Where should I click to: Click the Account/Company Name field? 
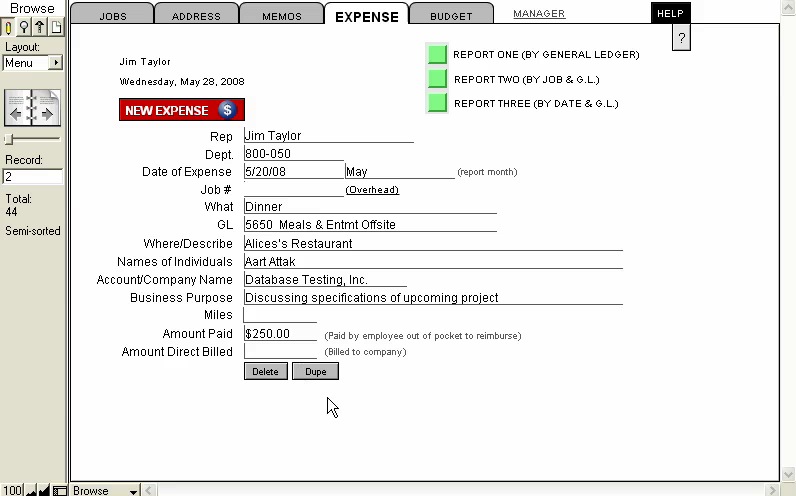tap(325, 279)
